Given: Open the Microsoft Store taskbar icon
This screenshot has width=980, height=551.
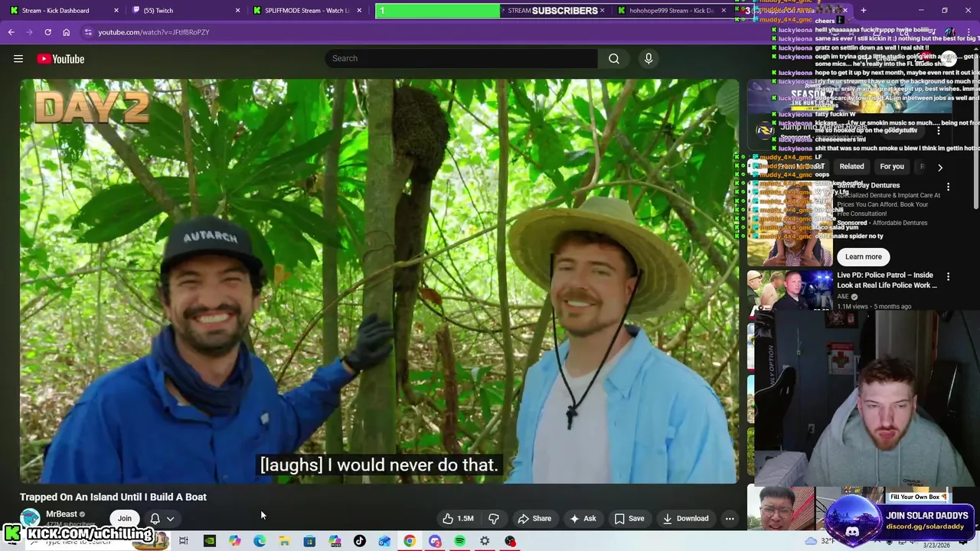Looking at the screenshot, I should pyautogui.click(x=309, y=541).
